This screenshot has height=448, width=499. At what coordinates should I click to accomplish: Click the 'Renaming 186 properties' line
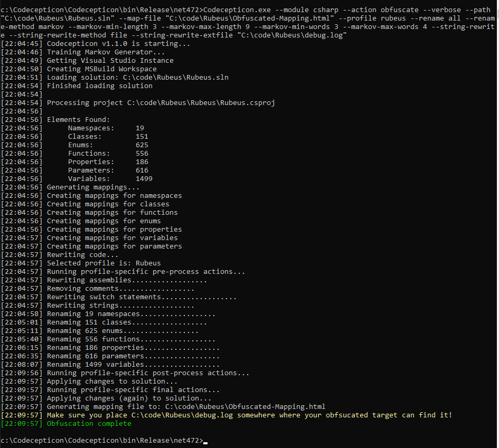[110, 348]
